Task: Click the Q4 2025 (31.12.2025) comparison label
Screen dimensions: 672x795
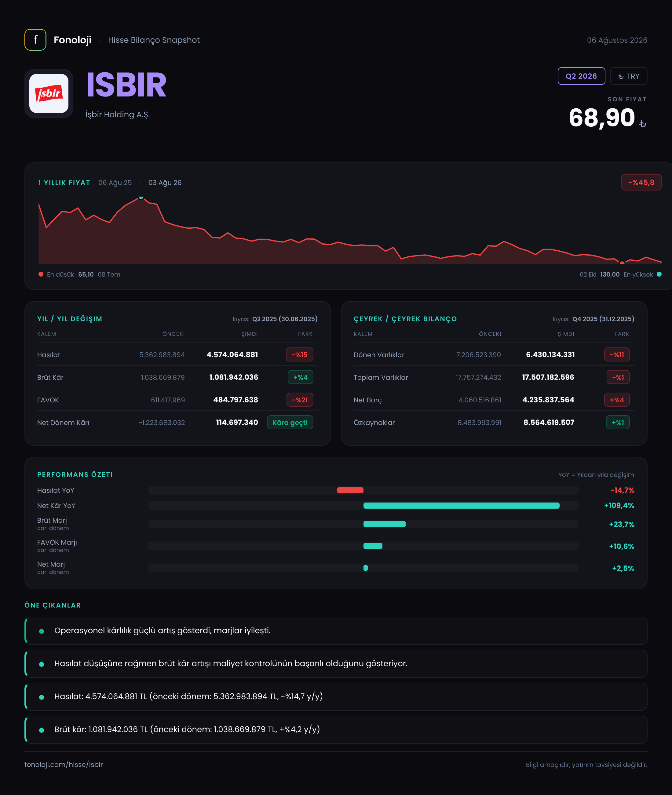Action: click(603, 319)
